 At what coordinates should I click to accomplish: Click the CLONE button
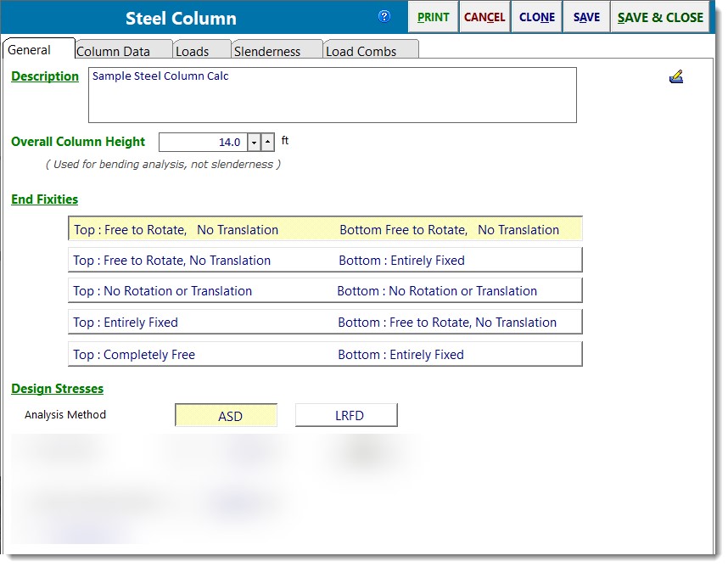(536, 17)
